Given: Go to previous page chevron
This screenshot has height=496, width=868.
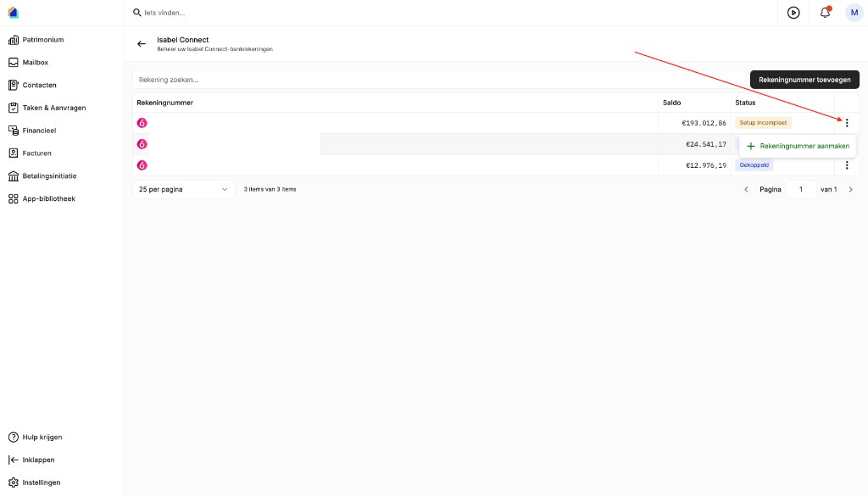Looking at the screenshot, I should coord(746,189).
